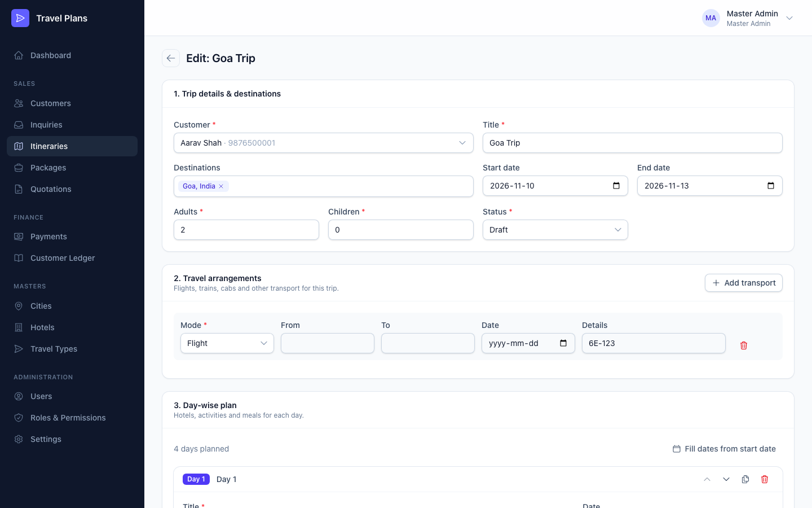
Task: Edit the Title field Goa Trip
Action: 633,143
